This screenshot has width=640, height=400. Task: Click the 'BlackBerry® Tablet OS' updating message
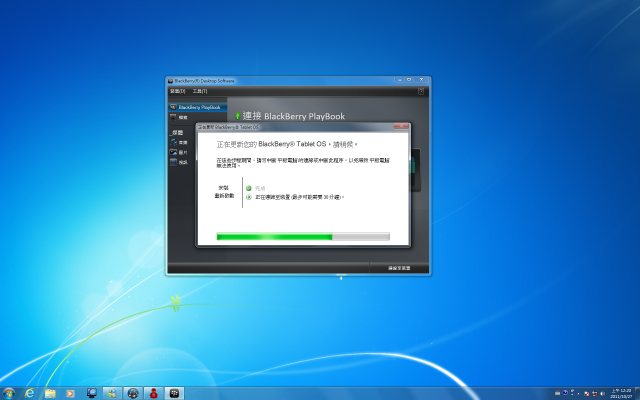click(x=287, y=144)
